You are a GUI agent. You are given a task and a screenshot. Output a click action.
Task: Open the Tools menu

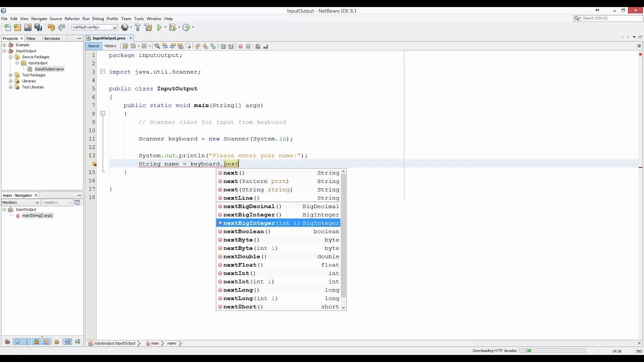139,19
